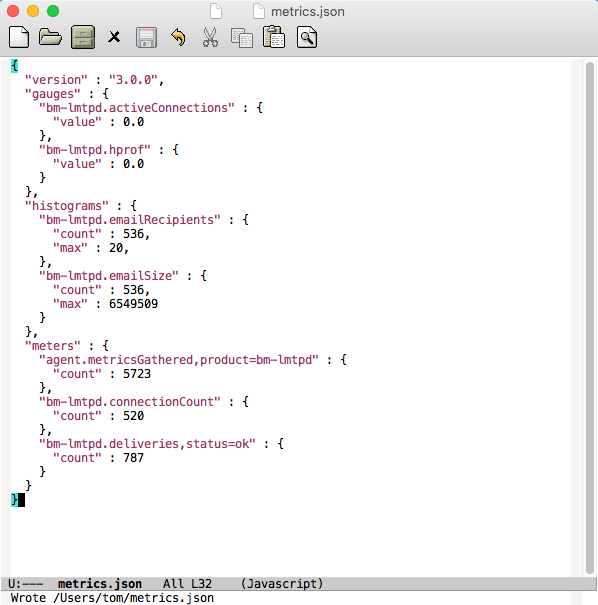Click the green zoom window button
The height and width of the screenshot is (605, 598).
[53, 11]
